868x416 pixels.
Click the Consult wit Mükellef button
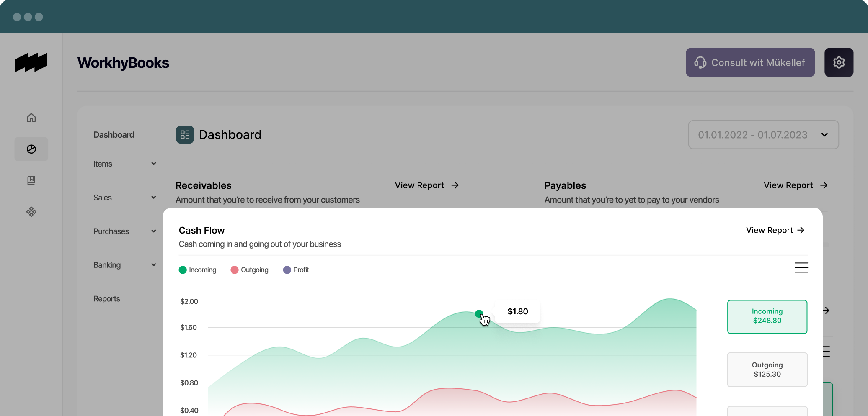click(750, 62)
